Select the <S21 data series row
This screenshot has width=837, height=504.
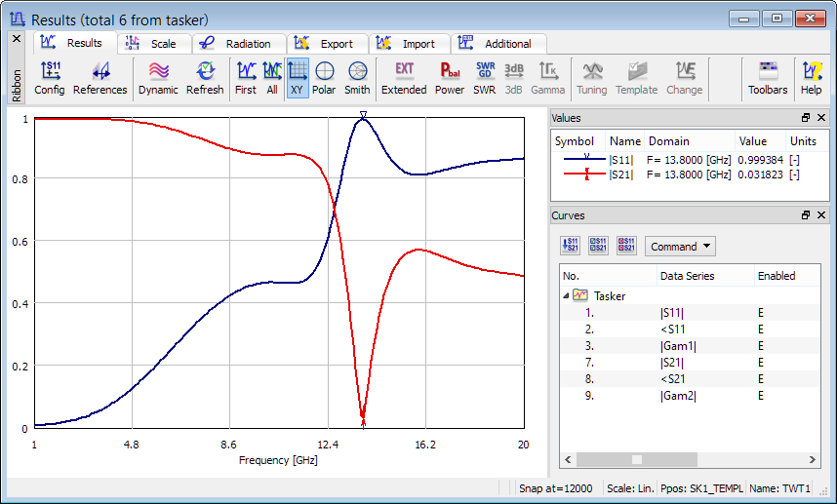[691, 378]
